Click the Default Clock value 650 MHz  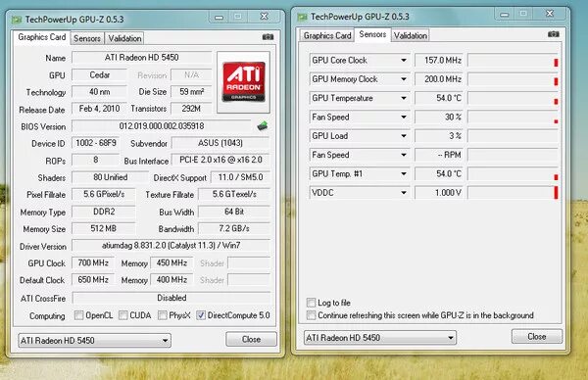click(x=93, y=279)
